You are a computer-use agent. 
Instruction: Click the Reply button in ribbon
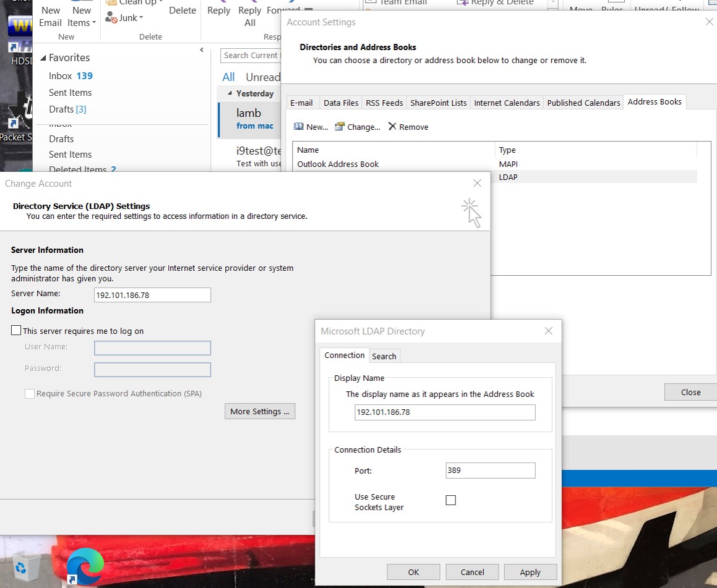[218, 11]
